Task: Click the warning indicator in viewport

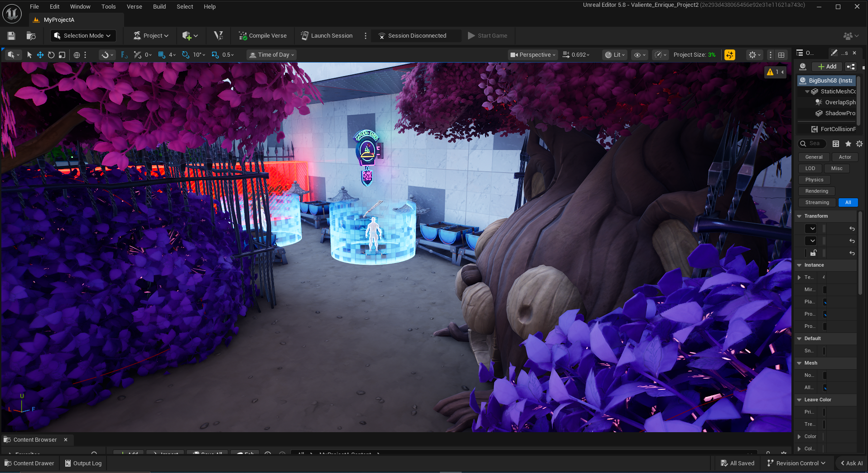Action: point(775,72)
